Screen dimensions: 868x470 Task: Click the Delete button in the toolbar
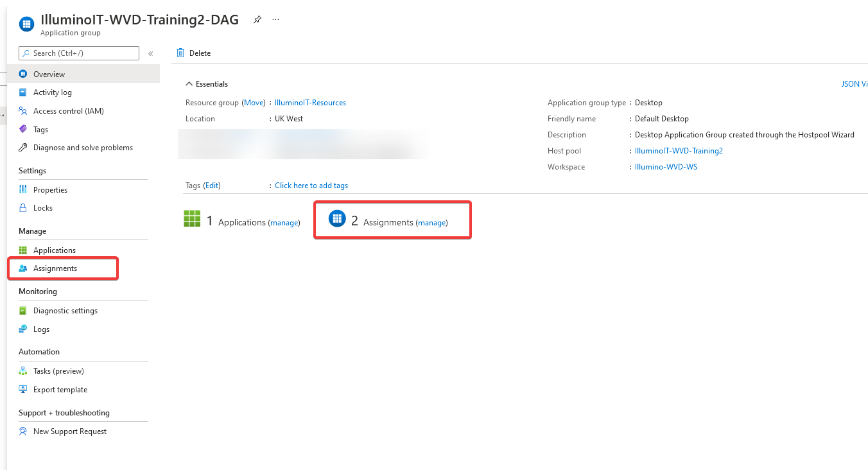tap(193, 53)
